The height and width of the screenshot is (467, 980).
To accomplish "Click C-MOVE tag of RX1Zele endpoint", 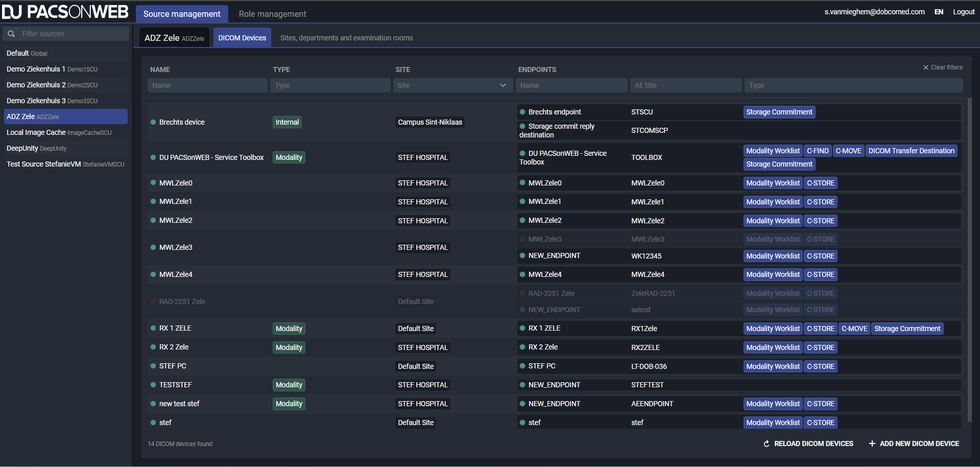I will click(854, 329).
